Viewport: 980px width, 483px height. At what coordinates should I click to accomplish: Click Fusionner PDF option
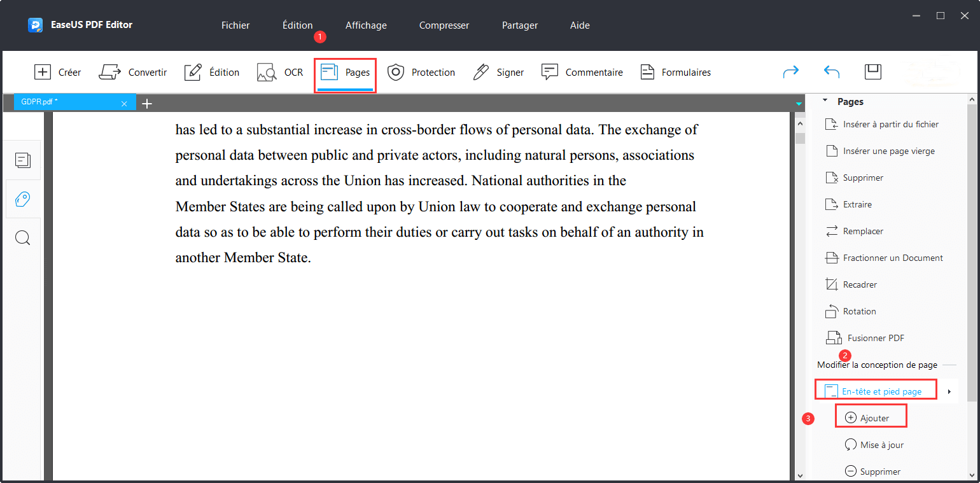click(865, 338)
